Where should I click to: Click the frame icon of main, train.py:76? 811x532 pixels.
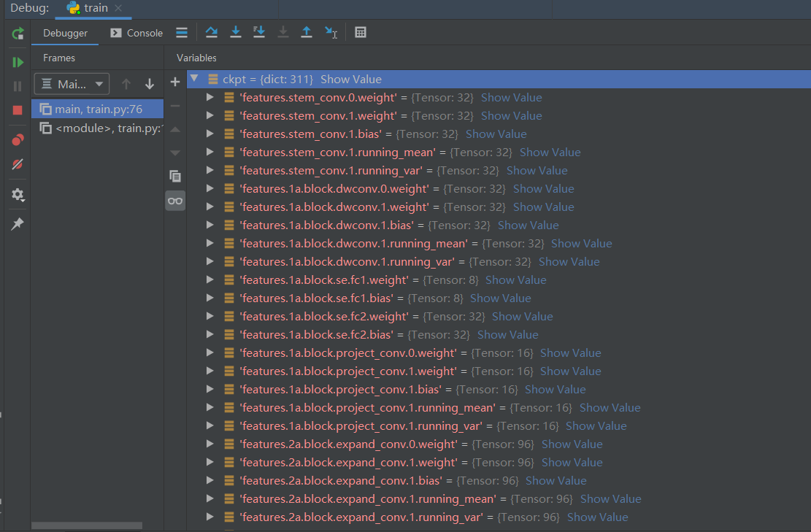45,109
